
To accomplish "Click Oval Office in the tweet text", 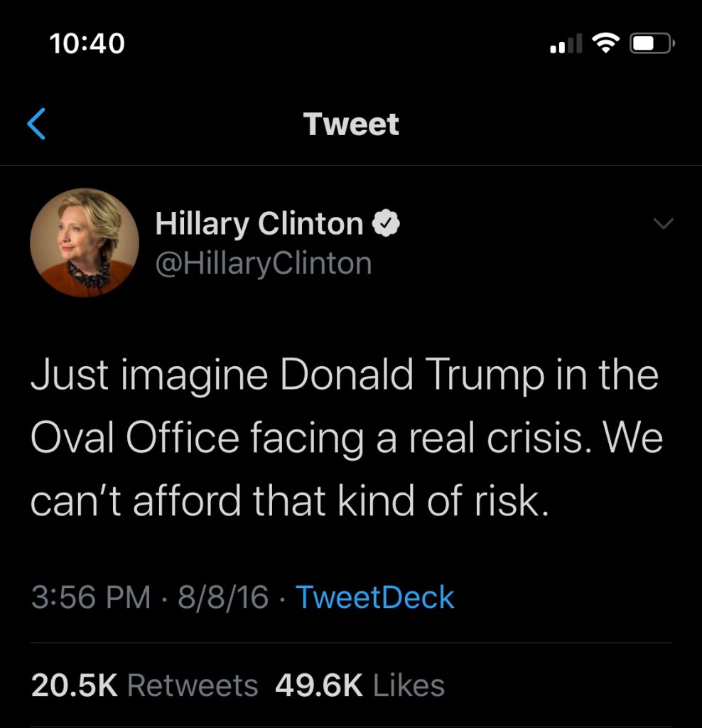I will 135,439.
